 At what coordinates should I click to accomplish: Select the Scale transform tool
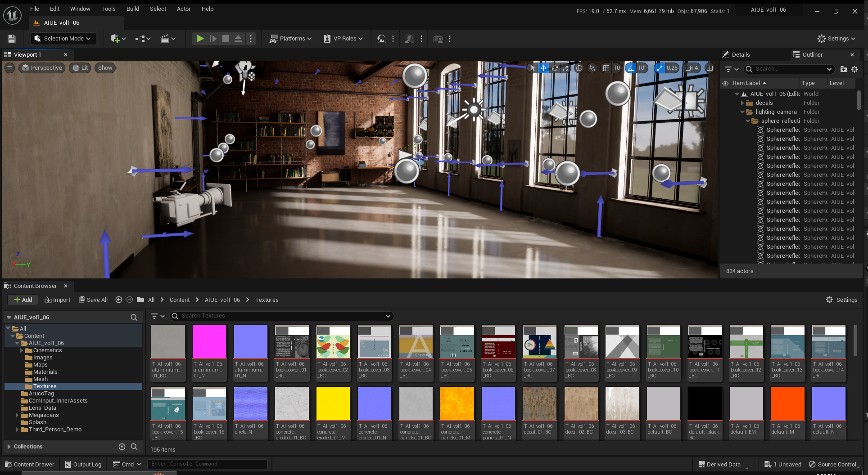pos(565,68)
